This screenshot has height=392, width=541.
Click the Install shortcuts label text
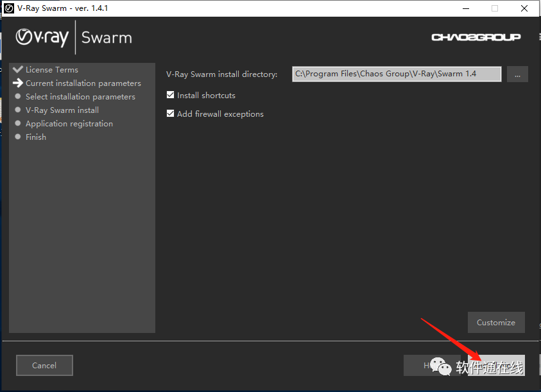pyautogui.click(x=206, y=95)
